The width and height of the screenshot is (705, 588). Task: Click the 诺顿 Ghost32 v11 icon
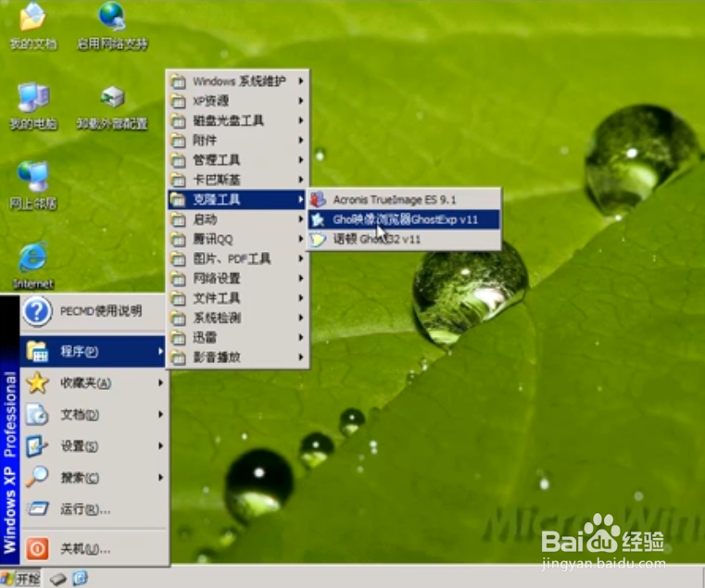click(x=319, y=239)
